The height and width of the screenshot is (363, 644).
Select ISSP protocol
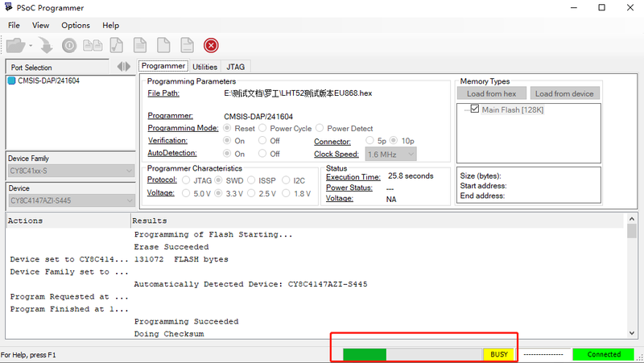251,180
